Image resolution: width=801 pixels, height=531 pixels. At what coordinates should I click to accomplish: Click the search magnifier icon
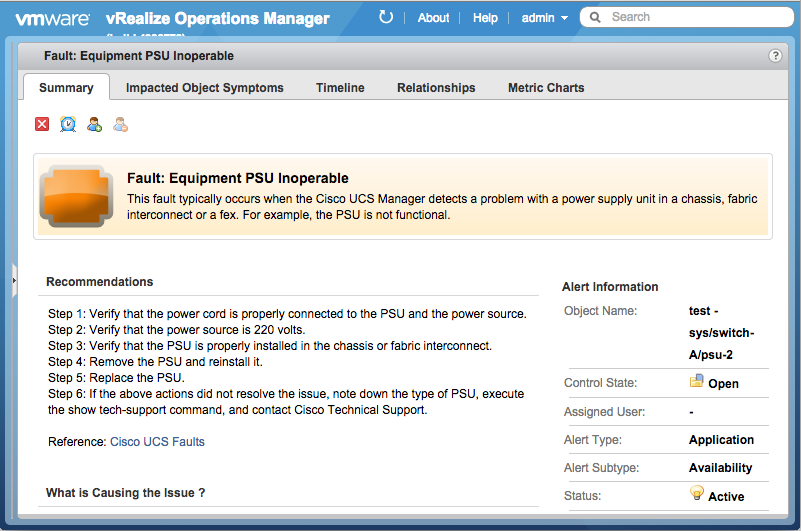(595, 17)
